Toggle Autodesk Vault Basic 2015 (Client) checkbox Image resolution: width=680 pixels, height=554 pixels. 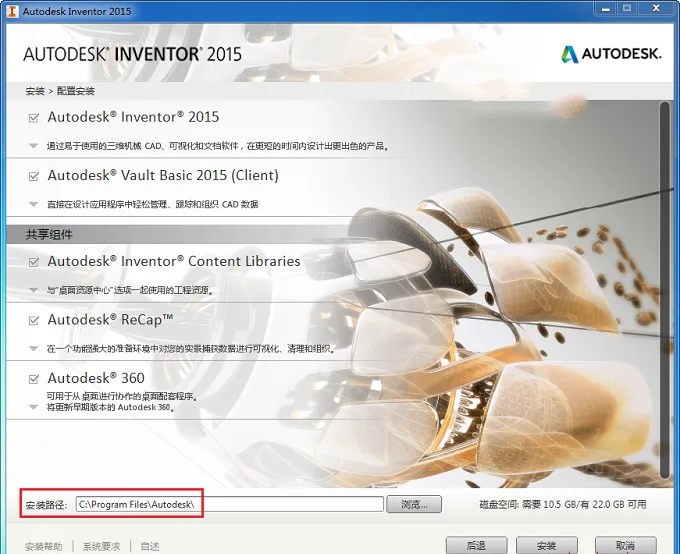tap(33, 176)
